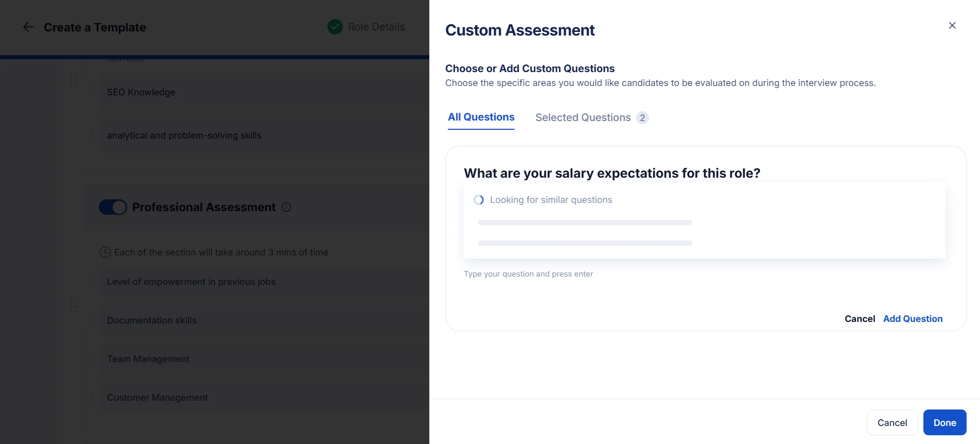Click drag handle beside SEO Knowledge
The image size is (980, 444).
92,92
